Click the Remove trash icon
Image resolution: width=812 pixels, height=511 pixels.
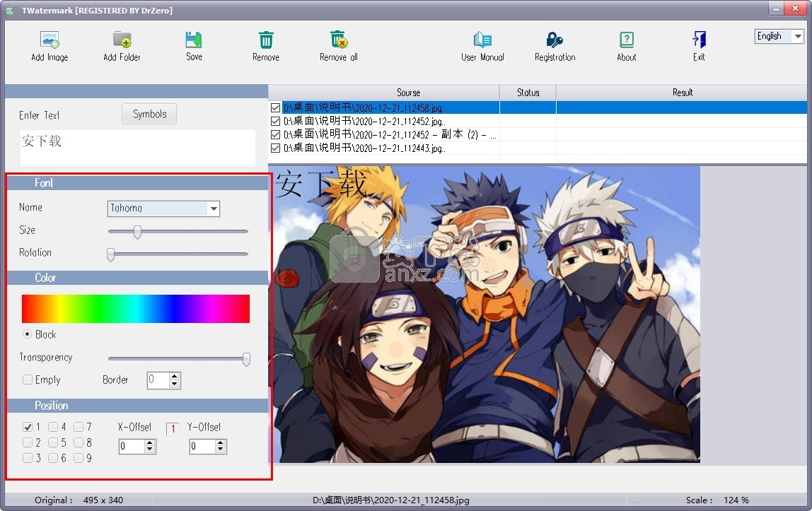(266, 40)
